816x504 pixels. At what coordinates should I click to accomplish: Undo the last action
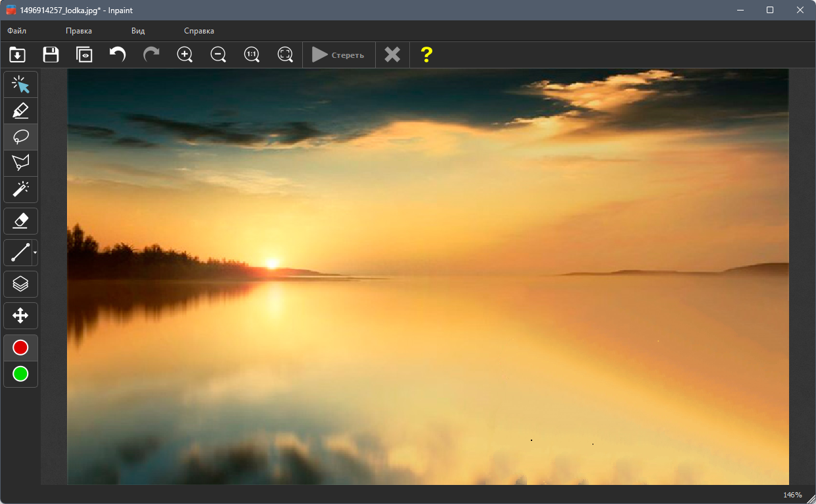(118, 55)
